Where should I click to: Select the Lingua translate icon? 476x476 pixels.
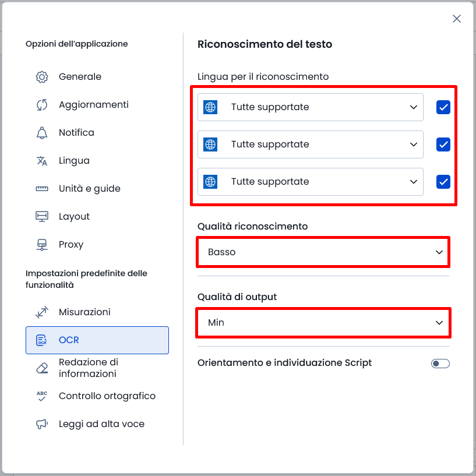42,161
